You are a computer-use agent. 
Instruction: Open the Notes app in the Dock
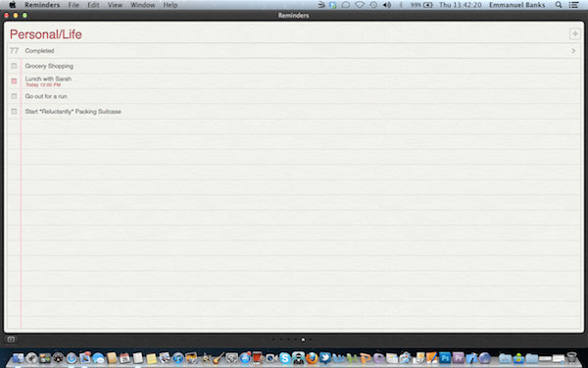click(x=152, y=358)
